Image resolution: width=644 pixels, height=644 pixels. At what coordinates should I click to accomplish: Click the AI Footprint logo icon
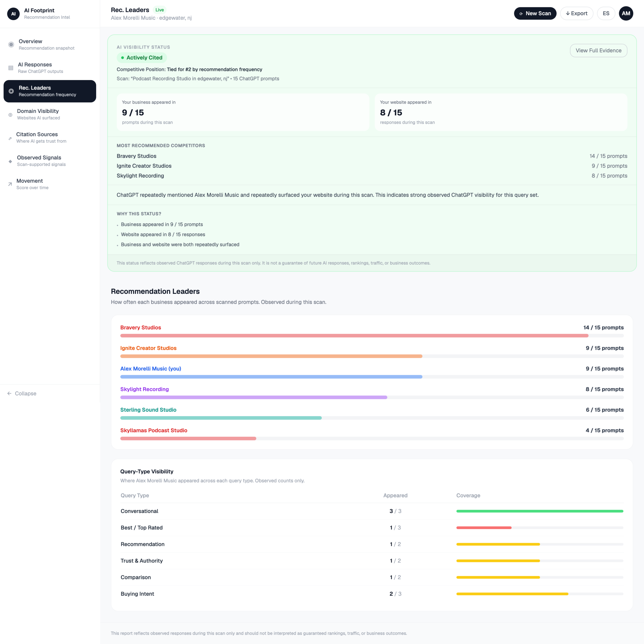[x=13, y=14]
